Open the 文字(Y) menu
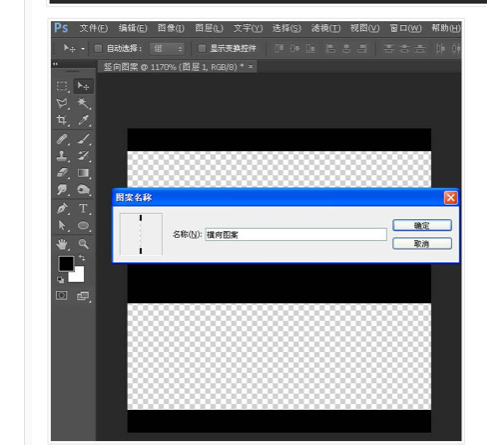487x445 pixels. [x=248, y=28]
